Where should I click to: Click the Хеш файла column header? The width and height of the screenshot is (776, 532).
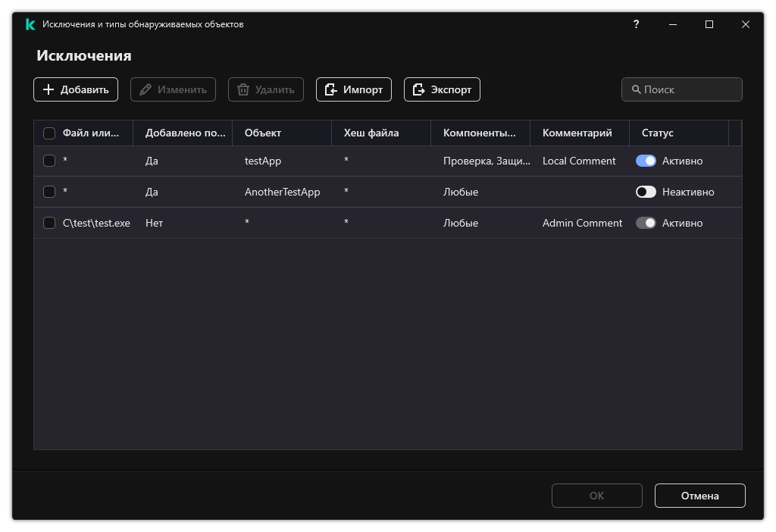pyautogui.click(x=371, y=133)
